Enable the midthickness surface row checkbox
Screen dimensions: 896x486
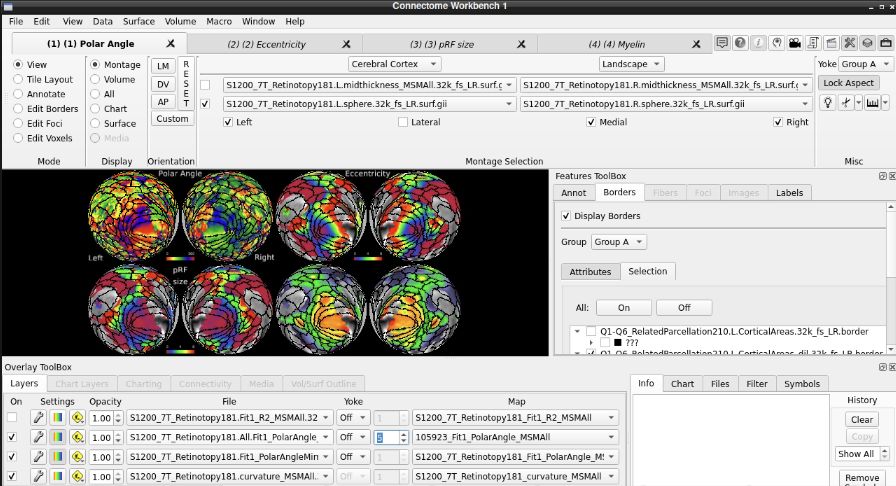tap(205, 85)
